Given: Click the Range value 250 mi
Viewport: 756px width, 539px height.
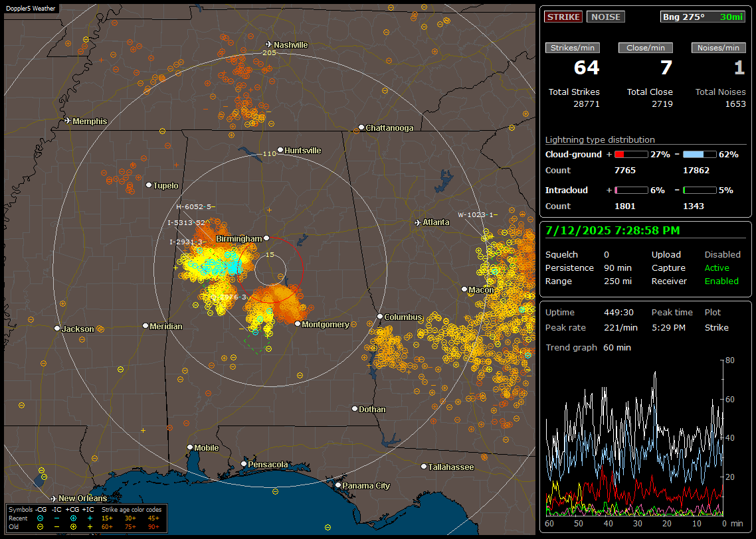Looking at the screenshot, I should tap(618, 281).
